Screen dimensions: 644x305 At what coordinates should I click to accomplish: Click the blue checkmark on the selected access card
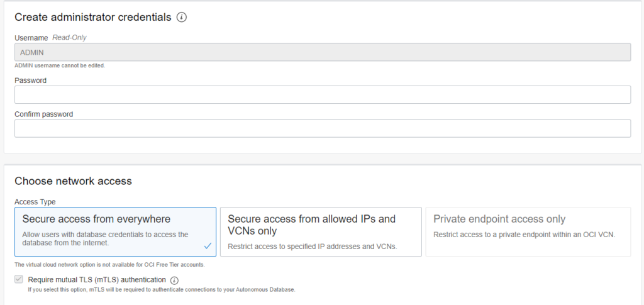[x=208, y=246]
